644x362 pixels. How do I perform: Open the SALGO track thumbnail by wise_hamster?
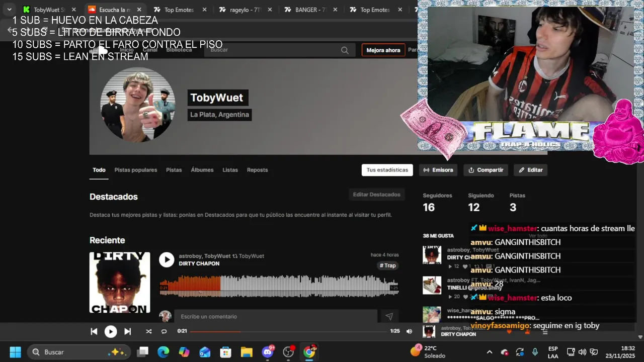tap(432, 315)
